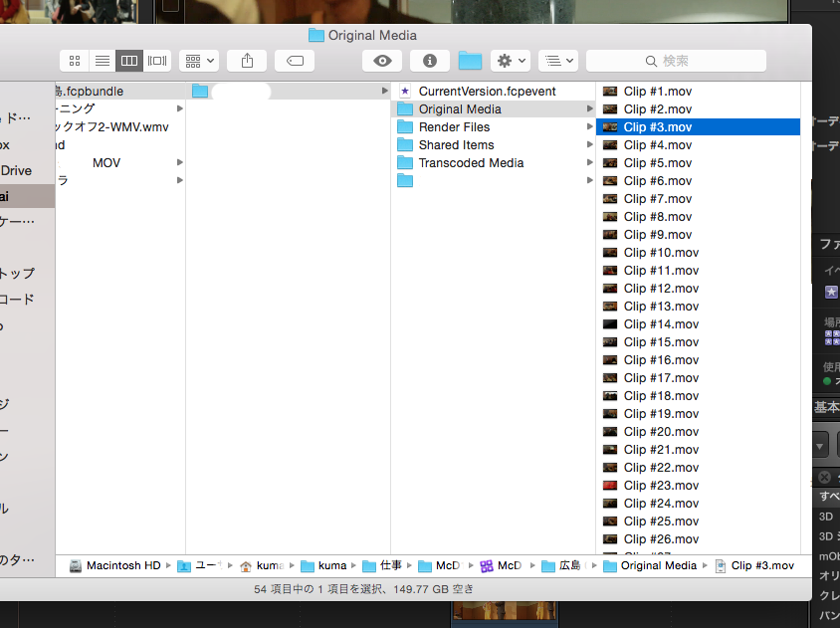Click 広島 folder in path bar
The width and height of the screenshot is (840, 628).
pyautogui.click(x=561, y=566)
